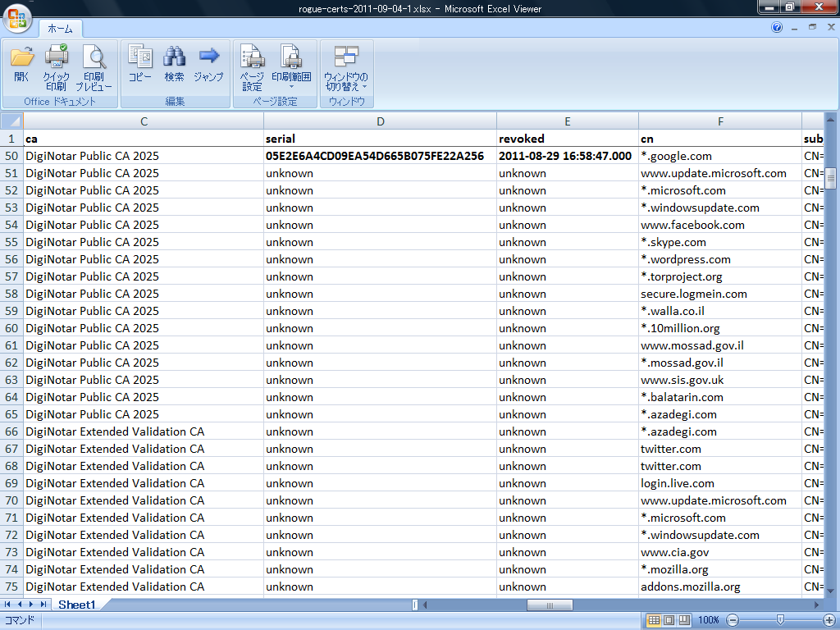Click cell www.cia.gov

click(x=720, y=552)
